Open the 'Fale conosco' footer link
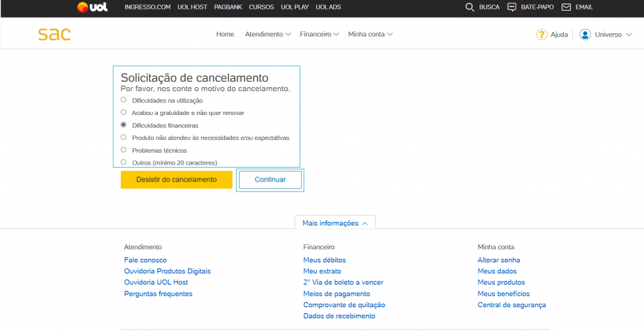 coord(145,260)
